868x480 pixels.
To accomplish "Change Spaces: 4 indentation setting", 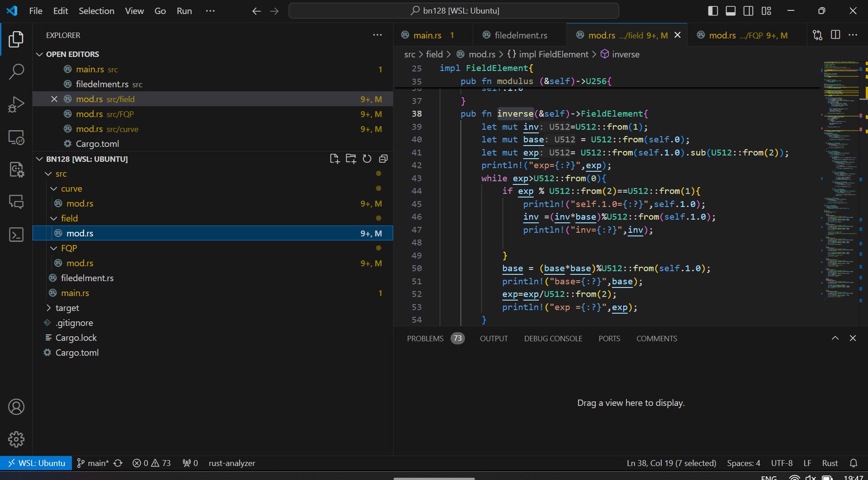I will coord(743,463).
